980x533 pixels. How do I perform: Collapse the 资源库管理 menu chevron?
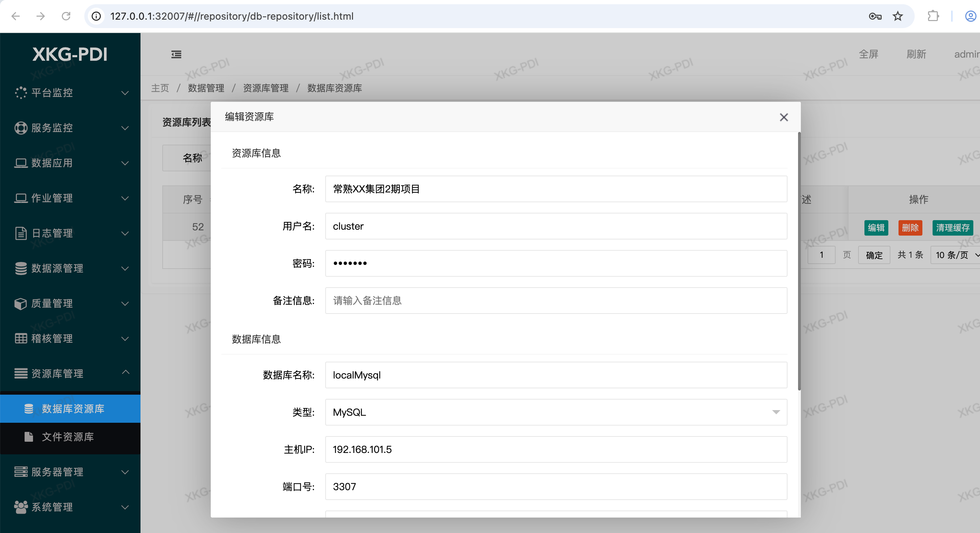click(125, 373)
